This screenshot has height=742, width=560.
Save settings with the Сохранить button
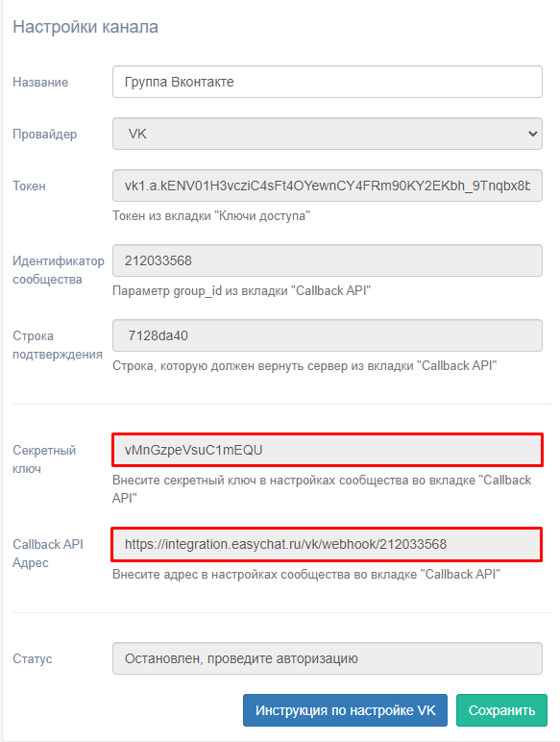[501, 710]
